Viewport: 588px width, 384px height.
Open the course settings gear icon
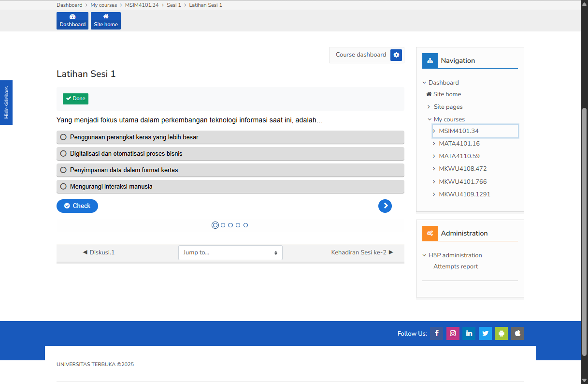tap(396, 55)
